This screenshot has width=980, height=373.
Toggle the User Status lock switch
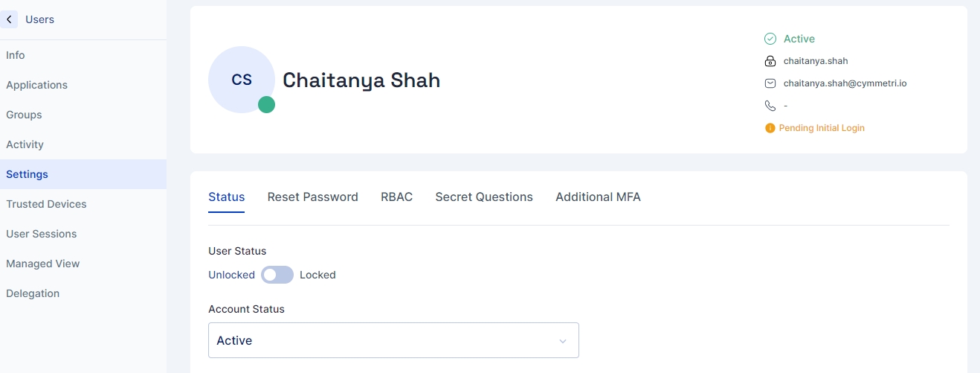click(277, 275)
